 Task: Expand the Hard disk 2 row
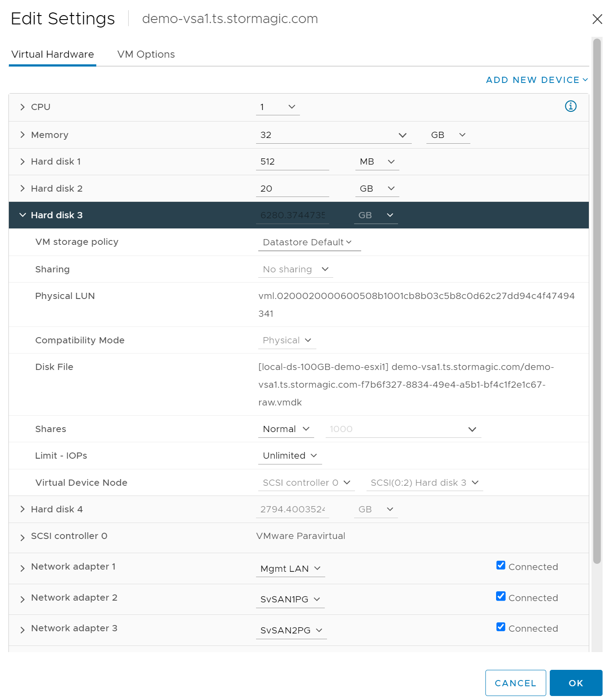(23, 189)
